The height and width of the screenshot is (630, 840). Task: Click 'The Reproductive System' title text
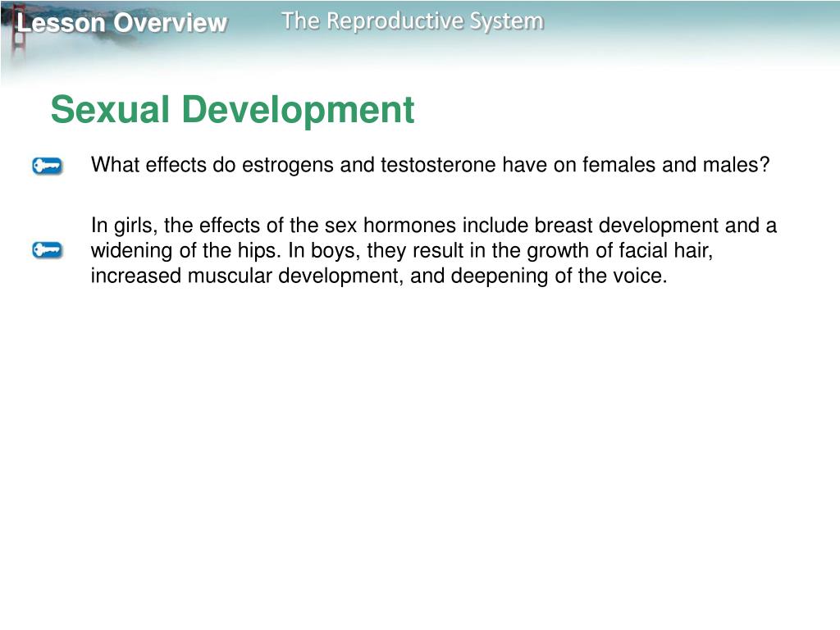[413, 21]
